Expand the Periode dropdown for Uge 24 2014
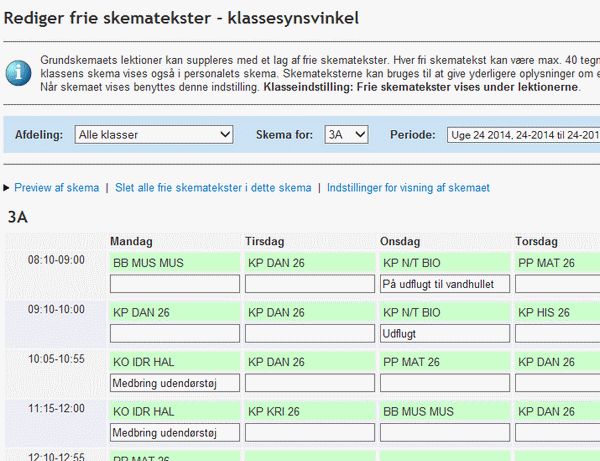Screen dimensions: 600x461 (522, 134)
